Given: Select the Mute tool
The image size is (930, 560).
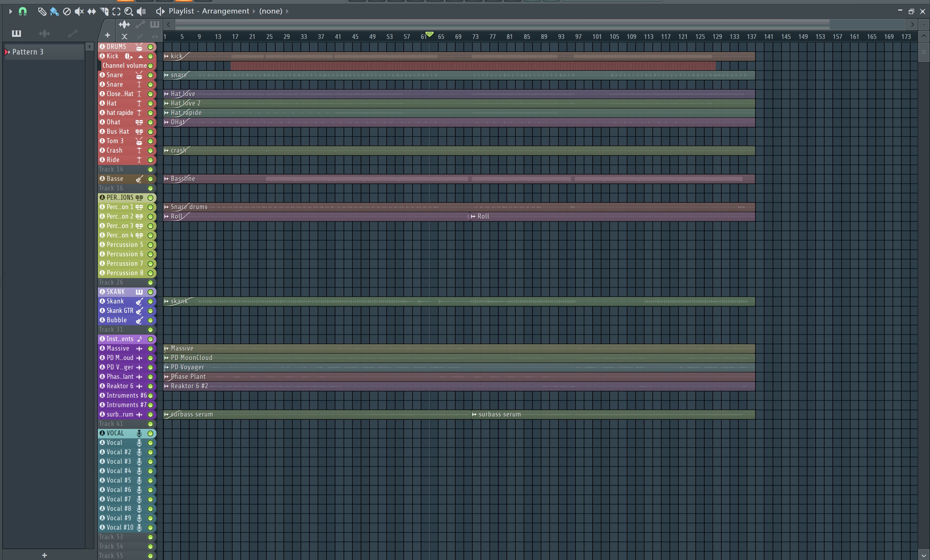Looking at the screenshot, I should pos(79,11).
